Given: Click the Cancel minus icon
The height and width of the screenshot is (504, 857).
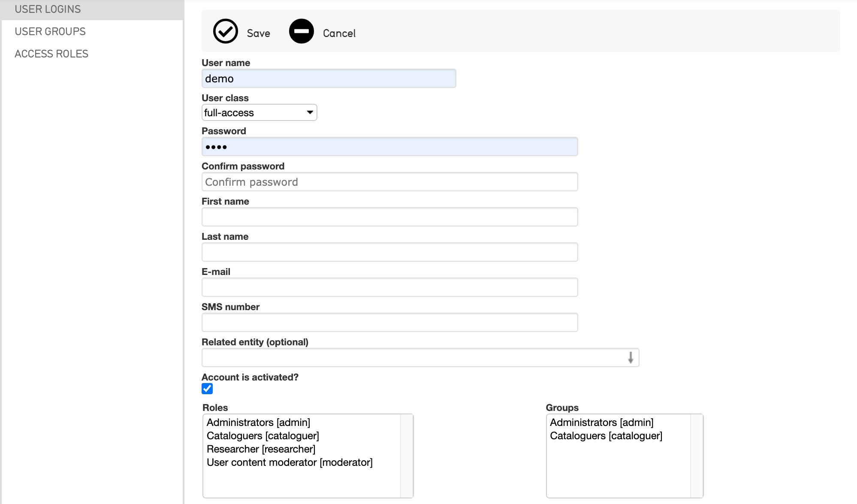Looking at the screenshot, I should (302, 31).
